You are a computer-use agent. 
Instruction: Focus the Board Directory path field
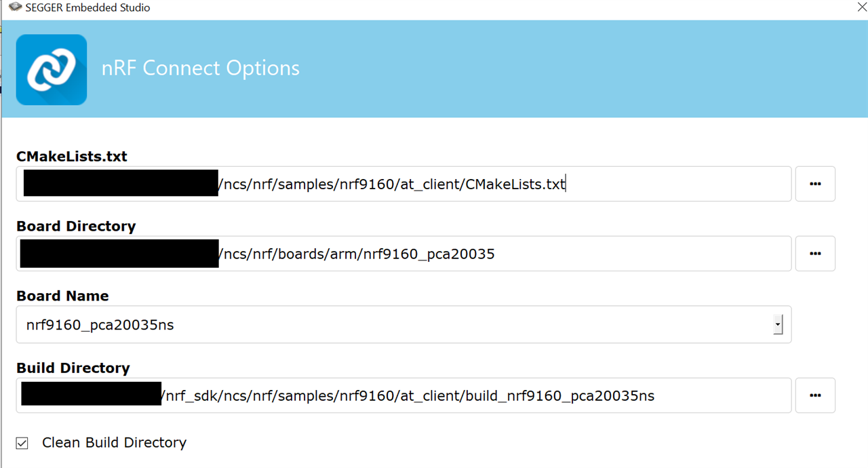click(403, 254)
